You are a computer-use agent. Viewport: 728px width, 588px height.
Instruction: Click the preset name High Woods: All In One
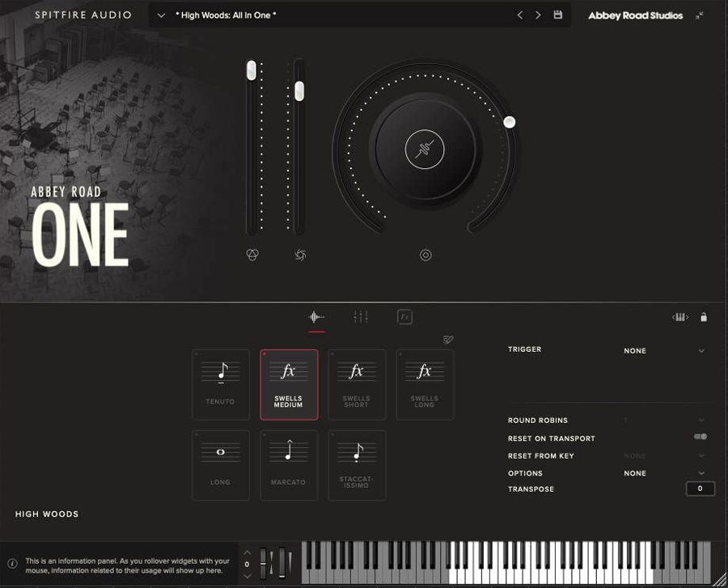[x=226, y=15]
